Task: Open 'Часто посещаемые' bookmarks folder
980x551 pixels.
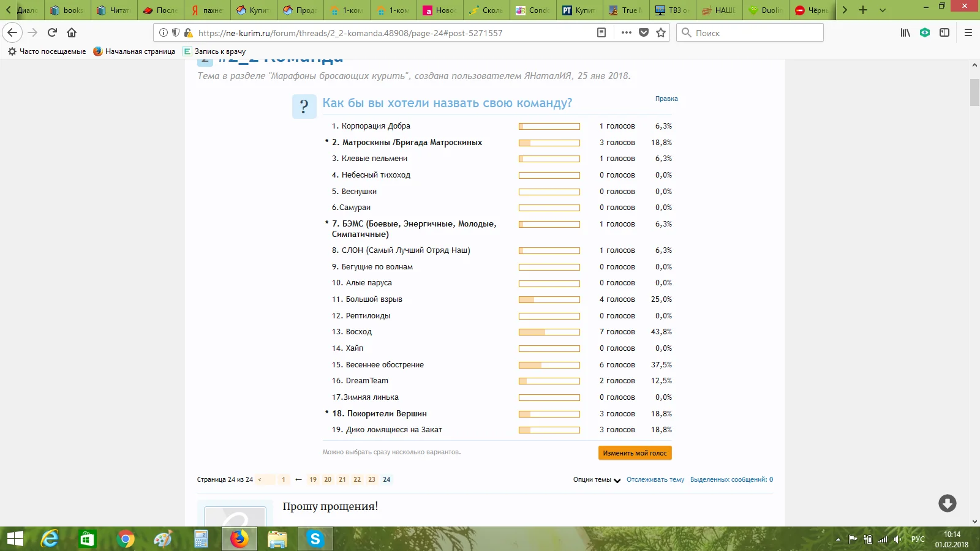Action: pyautogui.click(x=47, y=51)
